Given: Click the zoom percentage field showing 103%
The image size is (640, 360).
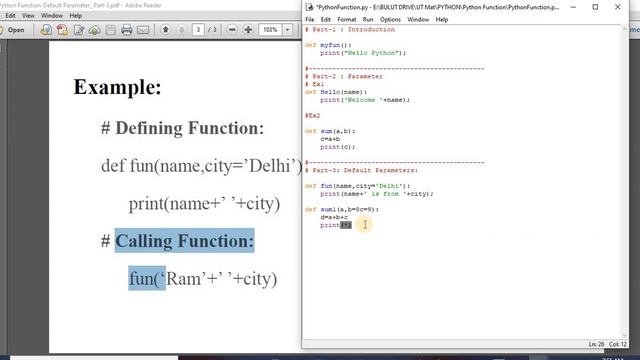Looking at the screenshot, I should coord(270,30).
